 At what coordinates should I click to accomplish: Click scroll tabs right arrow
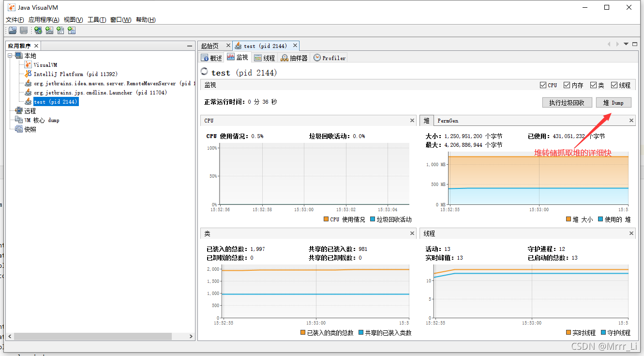[x=617, y=44]
